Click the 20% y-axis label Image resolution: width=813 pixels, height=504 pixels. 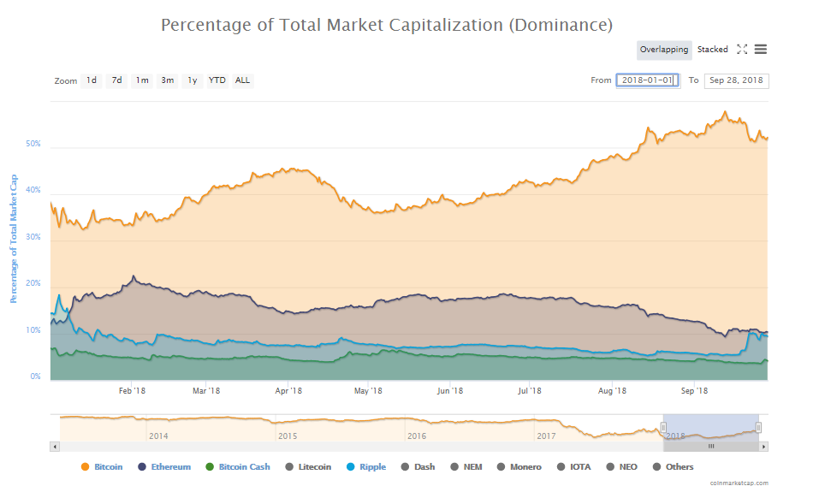coord(33,283)
